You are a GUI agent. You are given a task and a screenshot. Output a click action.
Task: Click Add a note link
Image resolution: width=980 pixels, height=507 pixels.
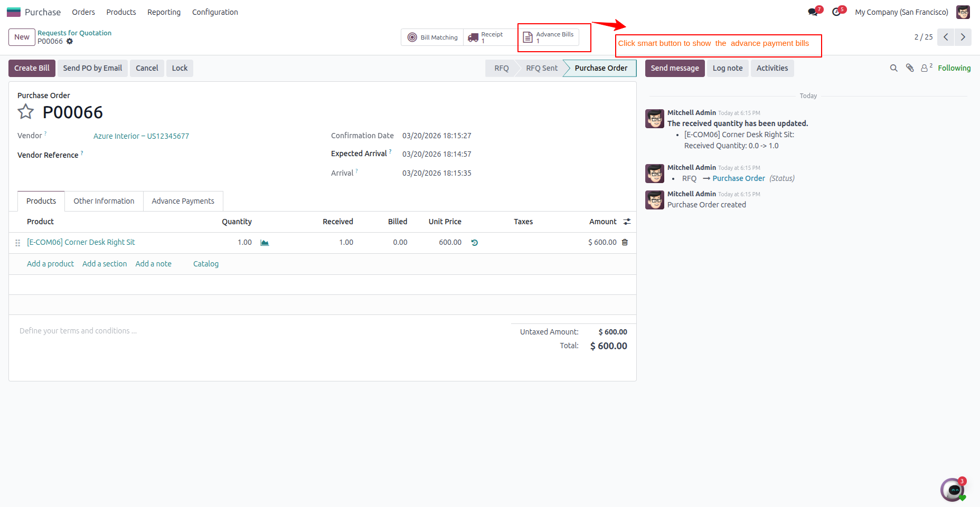pos(153,264)
